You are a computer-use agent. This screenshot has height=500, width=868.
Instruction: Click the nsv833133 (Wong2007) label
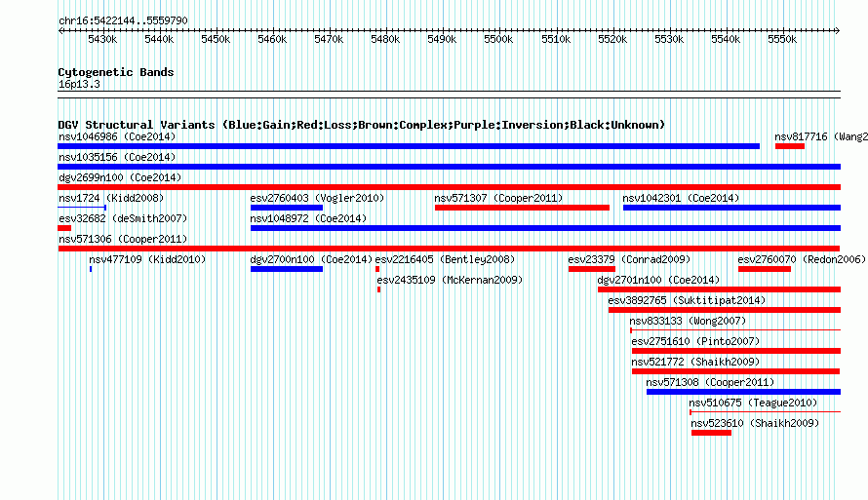(x=689, y=321)
